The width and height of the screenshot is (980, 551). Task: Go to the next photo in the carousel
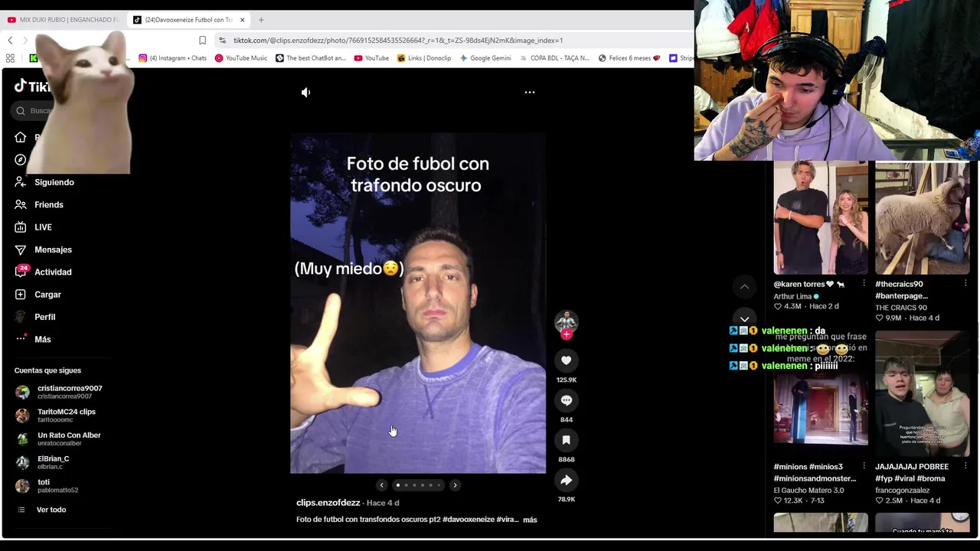455,485
